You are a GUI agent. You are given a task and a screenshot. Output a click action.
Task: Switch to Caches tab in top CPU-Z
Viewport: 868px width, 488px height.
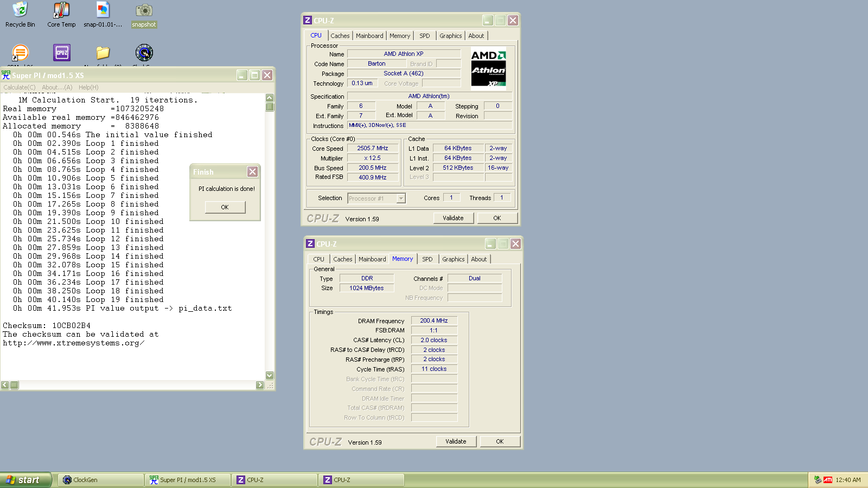tap(340, 36)
